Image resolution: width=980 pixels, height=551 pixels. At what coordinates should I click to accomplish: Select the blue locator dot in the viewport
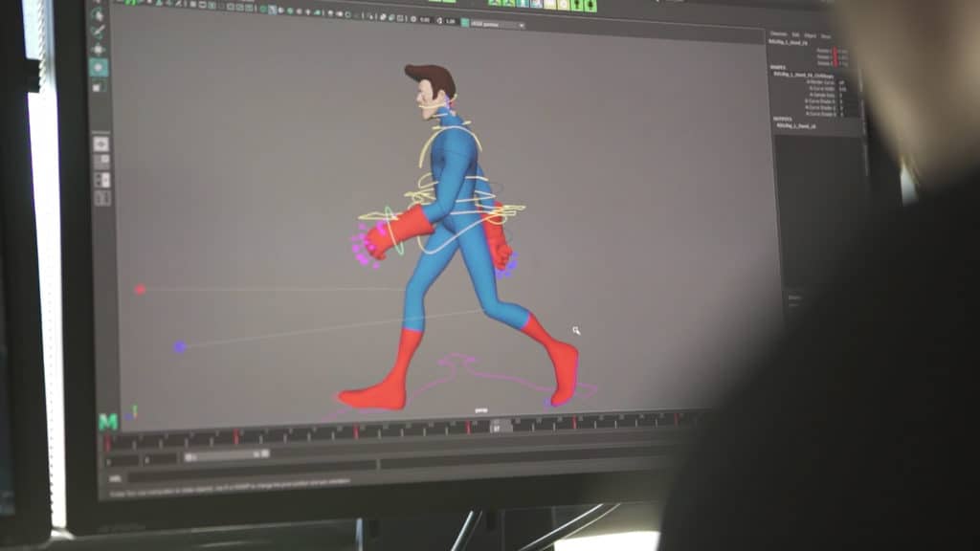coord(179,346)
